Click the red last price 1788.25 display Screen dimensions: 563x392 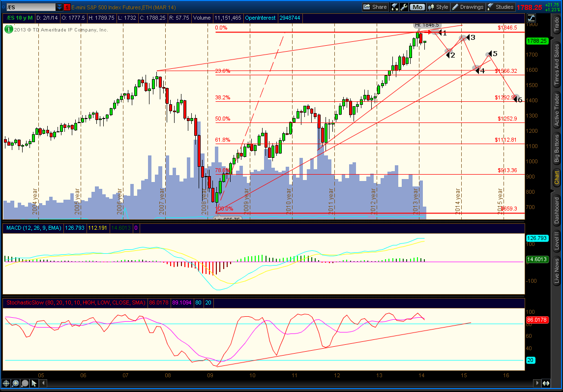530,7
